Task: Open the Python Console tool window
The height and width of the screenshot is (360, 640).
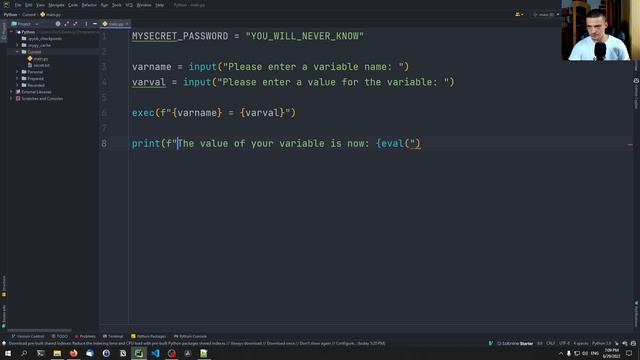Action: point(190,336)
